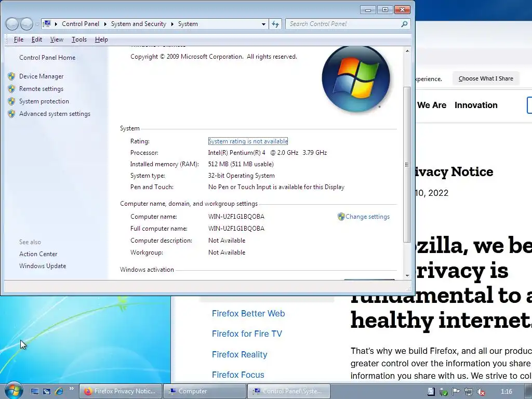Open the View menu
The width and height of the screenshot is (532, 399).
(x=57, y=39)
